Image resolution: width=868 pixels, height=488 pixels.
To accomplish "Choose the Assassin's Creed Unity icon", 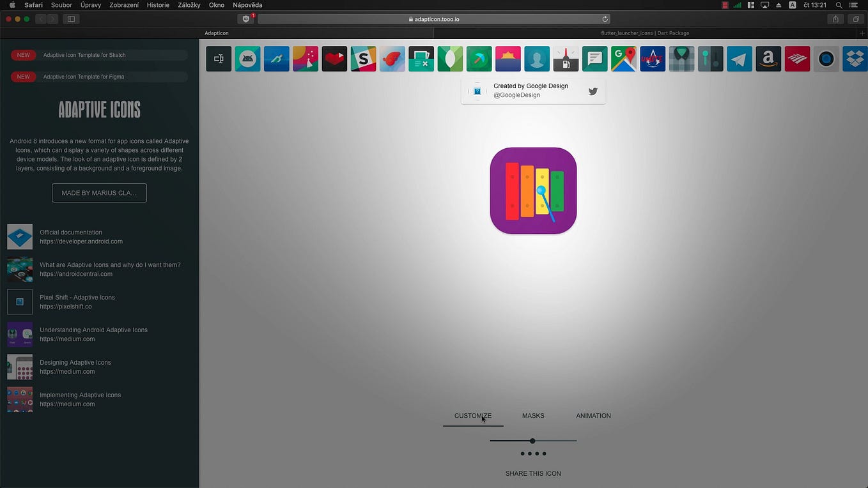I will 652,58.
